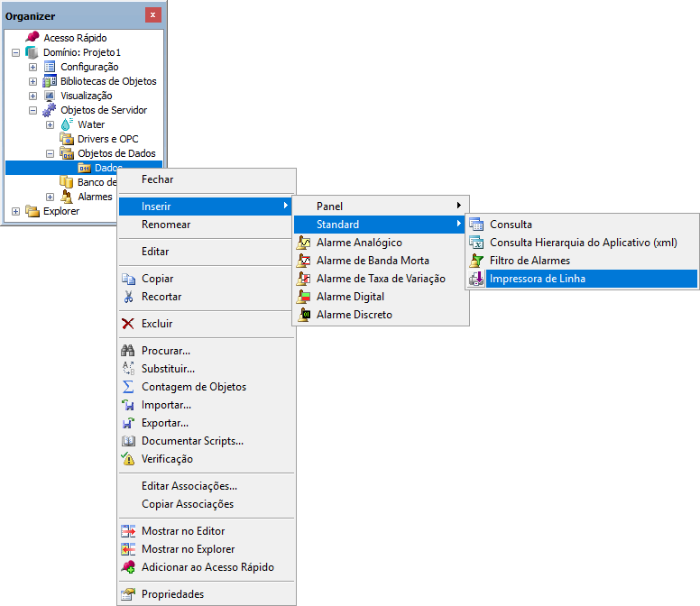The image size is (700, 606).
Task: Click the Recortar scissors icon
Action: pos(128,297)
